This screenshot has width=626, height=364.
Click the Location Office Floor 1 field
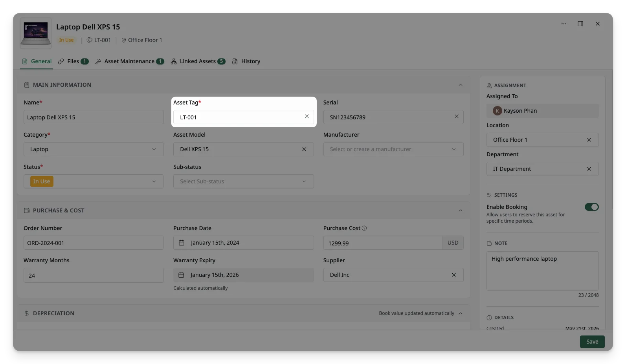tap(542, 140)
